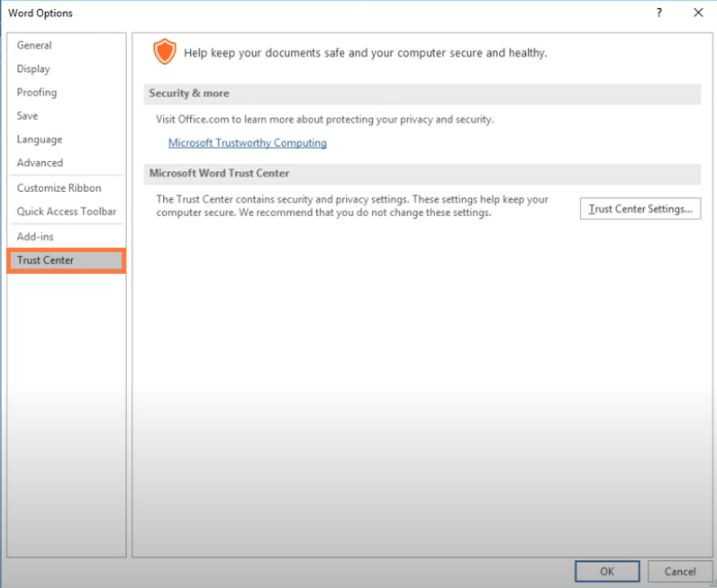Select the Add-ins category
The width and height of the screenshot is (717, 588).
[35, 237]
